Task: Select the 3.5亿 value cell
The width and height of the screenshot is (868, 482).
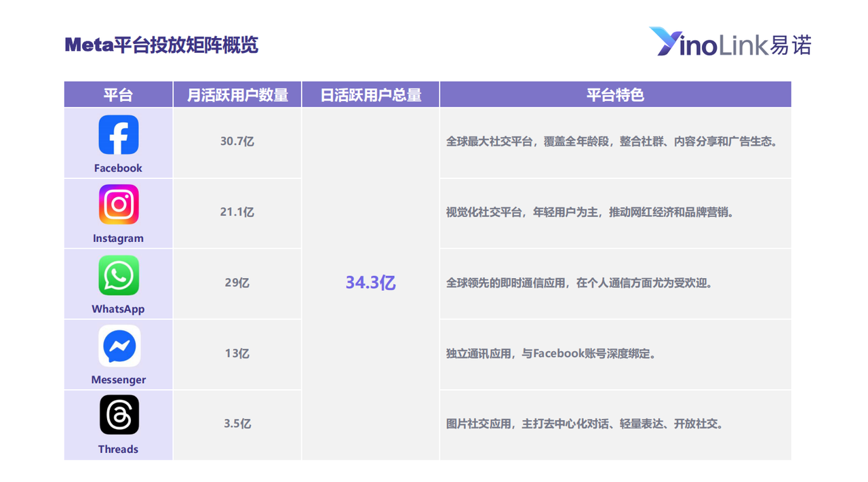Action: pos(237,424)
